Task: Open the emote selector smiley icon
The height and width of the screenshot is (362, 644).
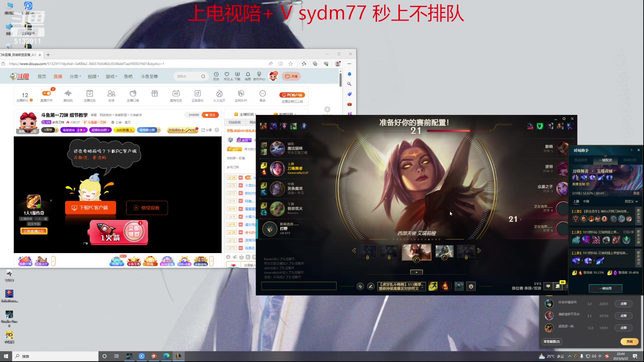Action: 471,286
